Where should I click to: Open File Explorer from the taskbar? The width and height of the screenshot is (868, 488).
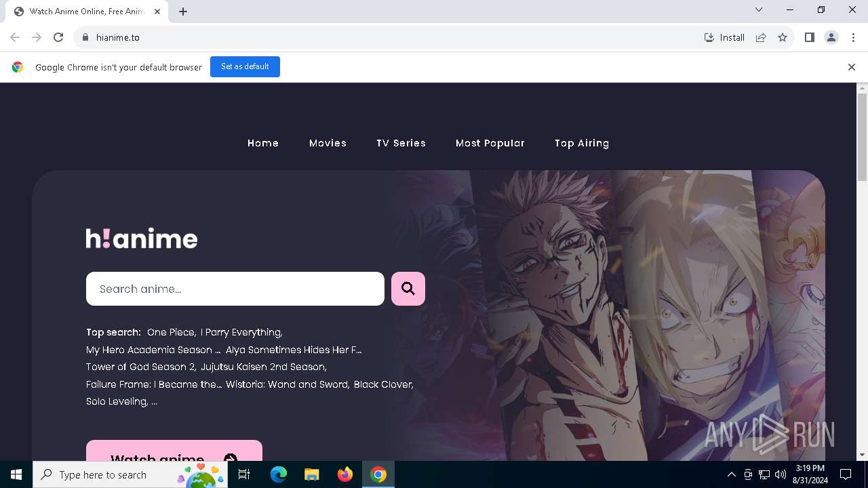point(312,474)
